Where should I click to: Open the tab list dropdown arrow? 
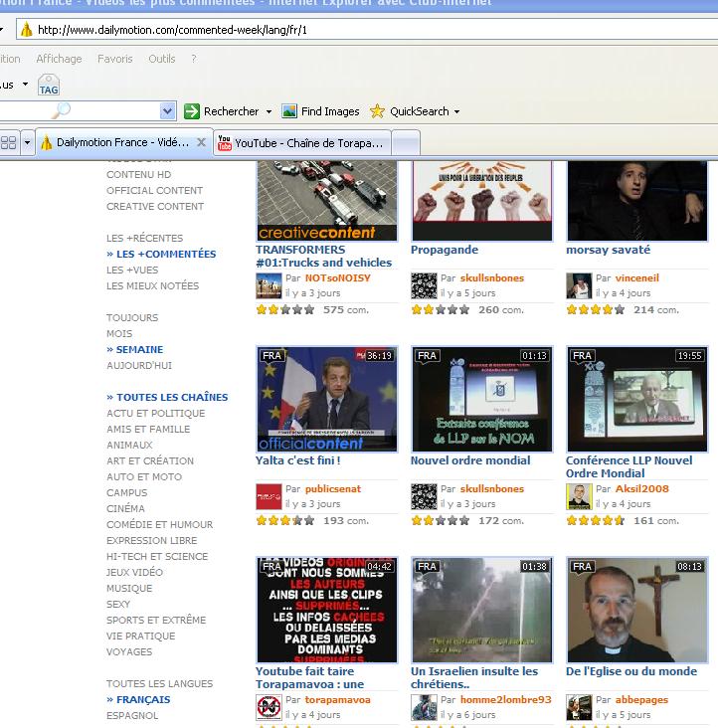(x=28, y=142)
